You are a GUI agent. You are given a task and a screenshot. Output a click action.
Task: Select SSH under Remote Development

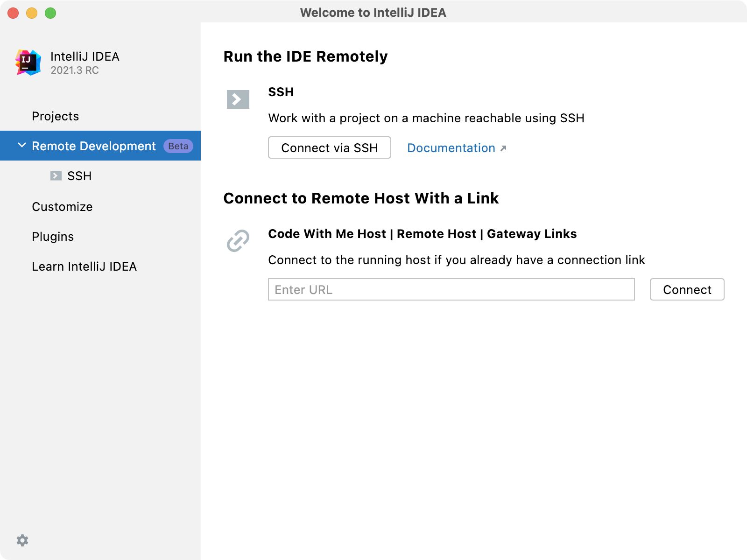pos(79,176)
